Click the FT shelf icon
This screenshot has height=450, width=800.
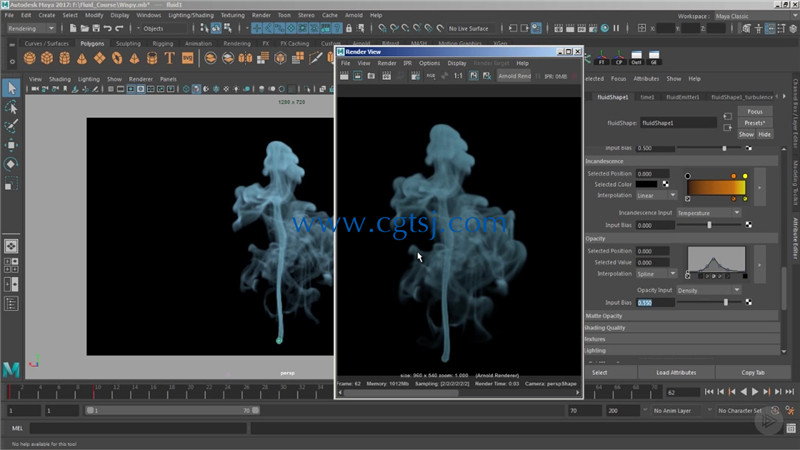602,57
